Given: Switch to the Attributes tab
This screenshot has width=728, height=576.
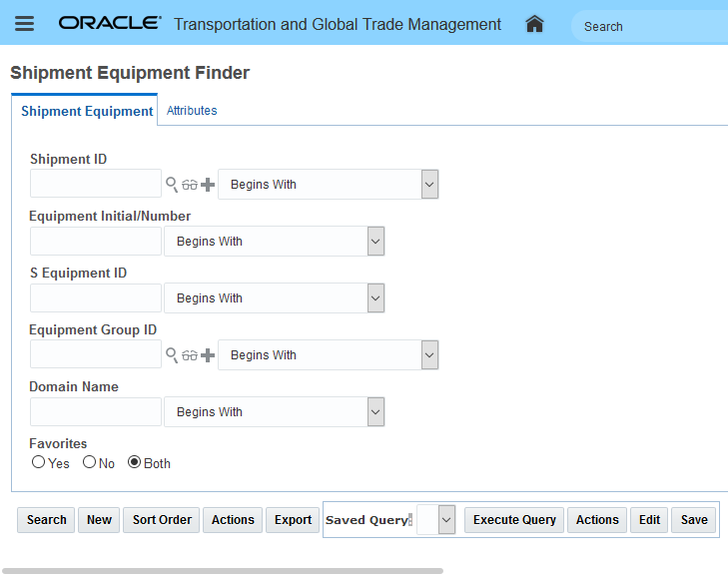Looking at the screenshot, I should pyautogui.click(x=192, y=111).
